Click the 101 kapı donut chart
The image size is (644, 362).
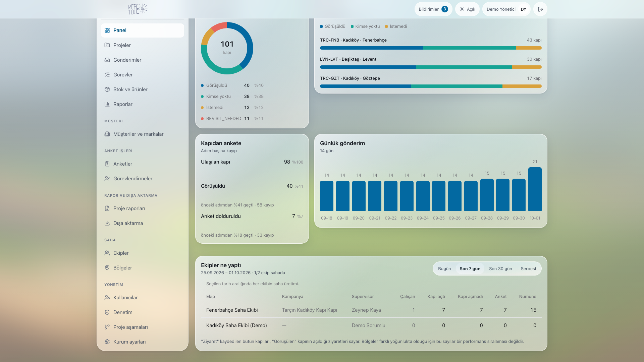tap(227, 48)
